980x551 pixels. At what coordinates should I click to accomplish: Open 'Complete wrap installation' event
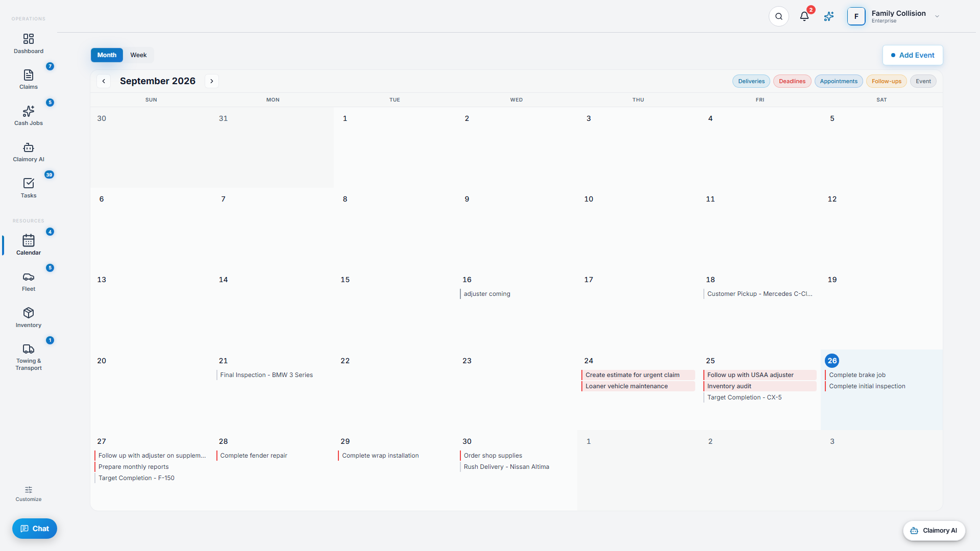pyautogui.click(x=395, y=456)
